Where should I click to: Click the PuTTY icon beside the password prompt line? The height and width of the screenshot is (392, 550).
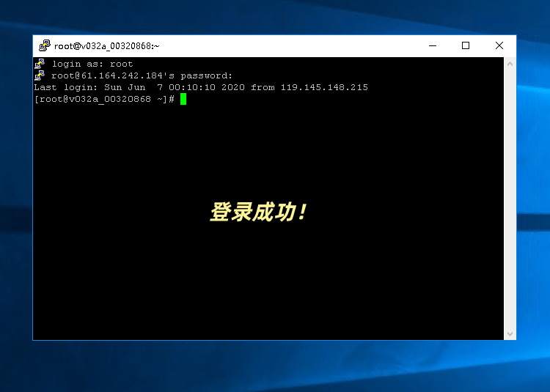coord(40,75)
